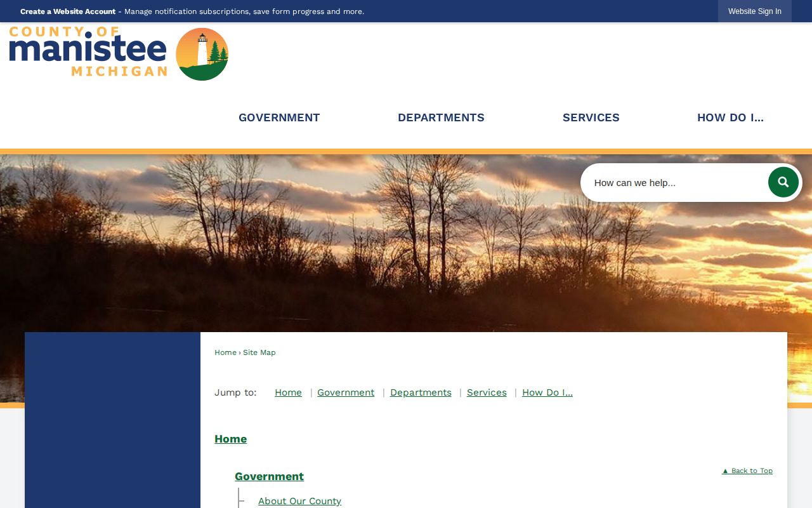The height and width of the screenshot is (508, 812).
Task: Click the Website Sign In button
Action: point(755,11)
